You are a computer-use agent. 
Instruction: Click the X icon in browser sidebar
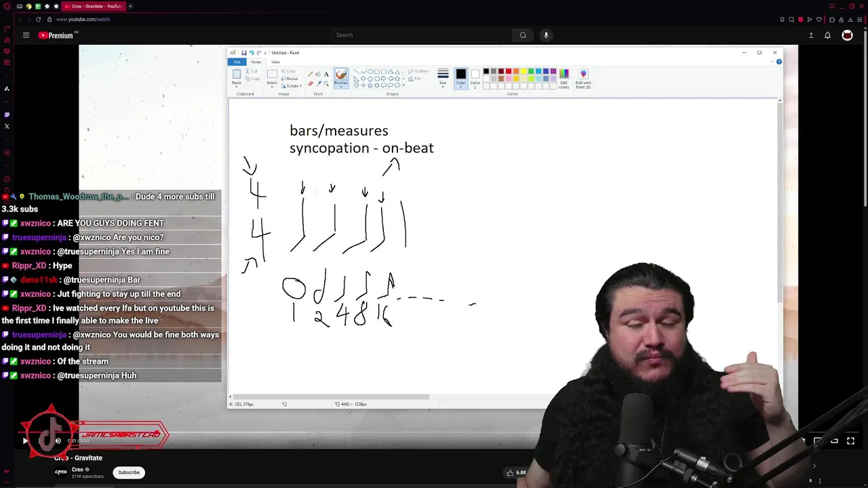pyautogui.click(x=7, y=126)
